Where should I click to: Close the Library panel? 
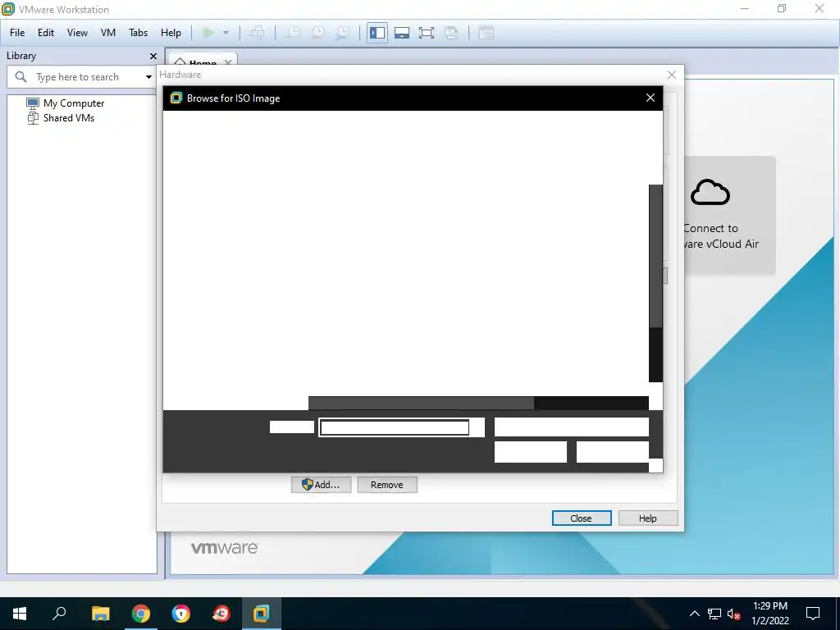(153, 56)
